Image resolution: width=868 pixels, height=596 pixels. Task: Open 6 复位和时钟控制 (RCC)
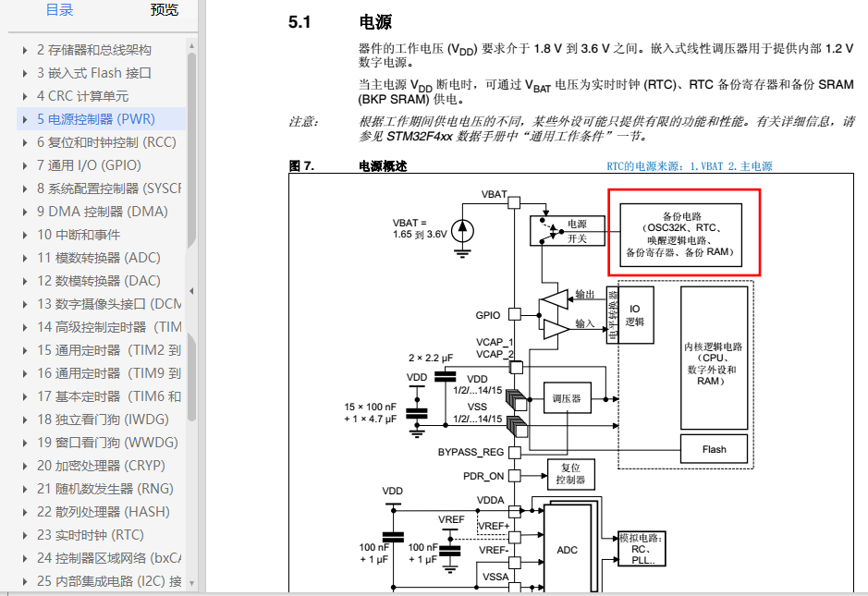click(x=106, y=142)
